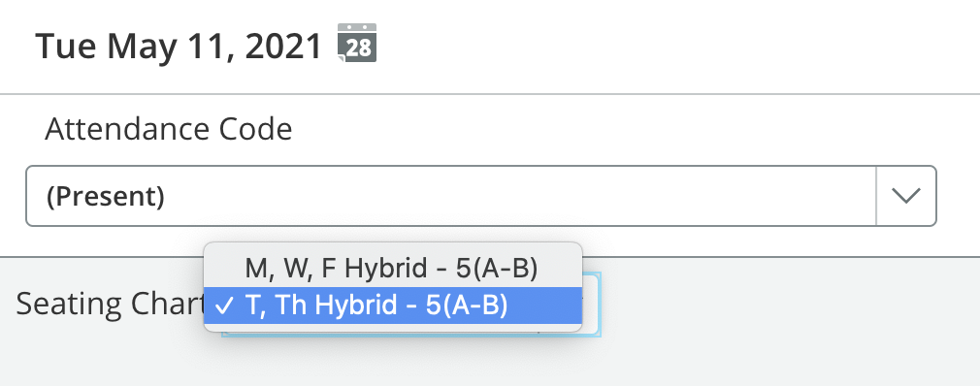Click the Seating Chart label
This screenshot has height=386, width=980.
[x=111, y=305]
